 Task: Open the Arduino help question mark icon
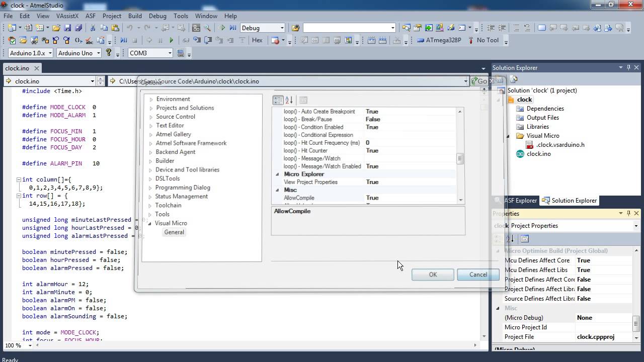point(109,53)
